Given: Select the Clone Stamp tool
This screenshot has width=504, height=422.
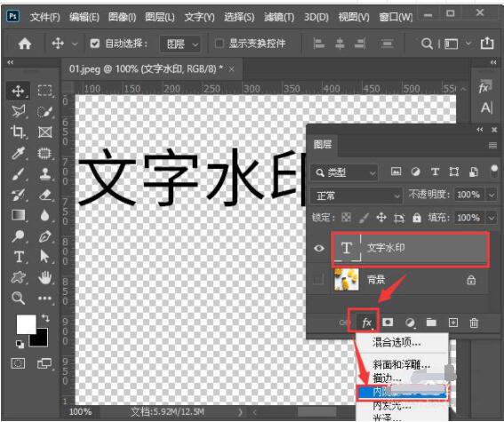Looking at the screenshot, I should (44, 174).
